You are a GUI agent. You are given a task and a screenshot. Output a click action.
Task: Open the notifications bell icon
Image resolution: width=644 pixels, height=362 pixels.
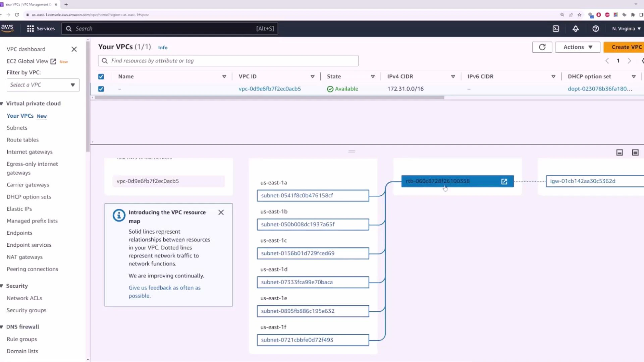pos(576,28)
